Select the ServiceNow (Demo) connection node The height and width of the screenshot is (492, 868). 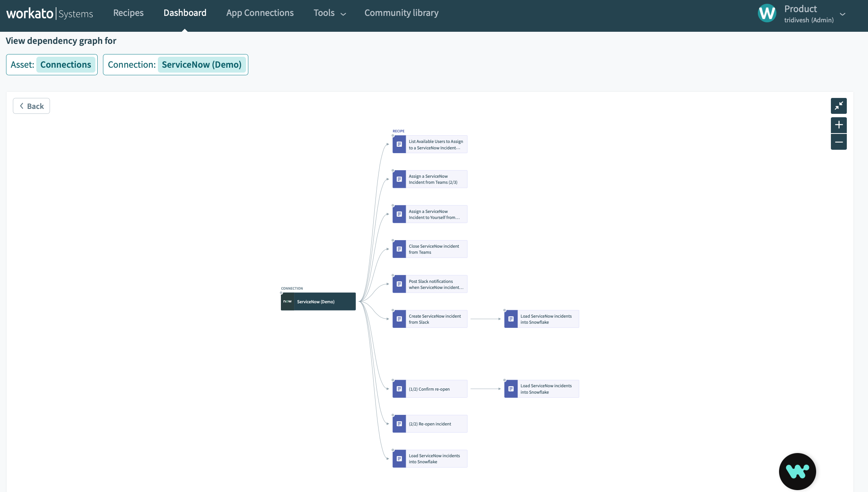coord(318,301)
